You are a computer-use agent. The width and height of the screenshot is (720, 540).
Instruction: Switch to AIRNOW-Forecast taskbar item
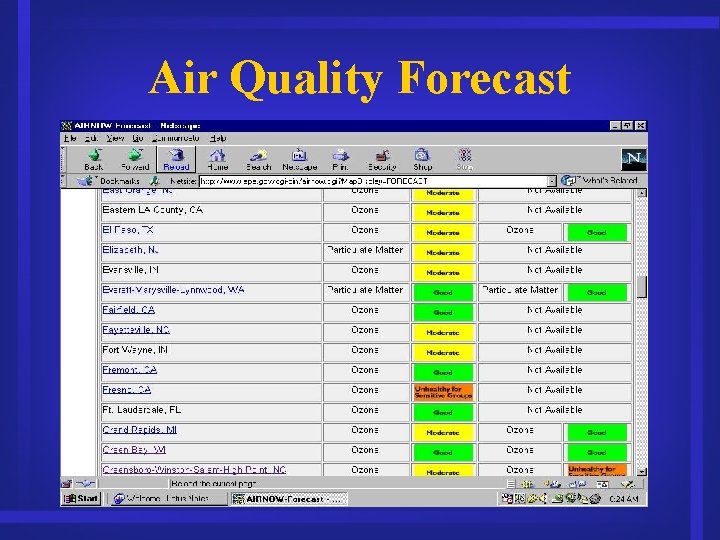[289, 499]
